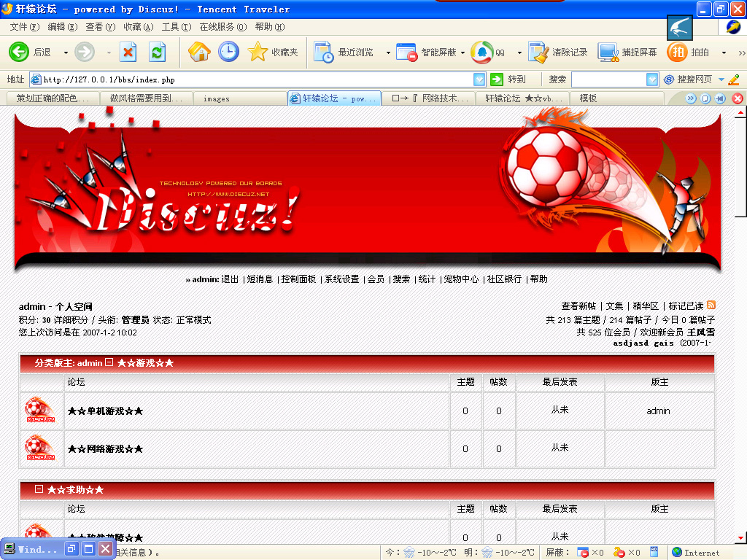The width and height of the screenshot is (747, 560).
Task: Click today's weather icon in status bar
Action: 409,553
